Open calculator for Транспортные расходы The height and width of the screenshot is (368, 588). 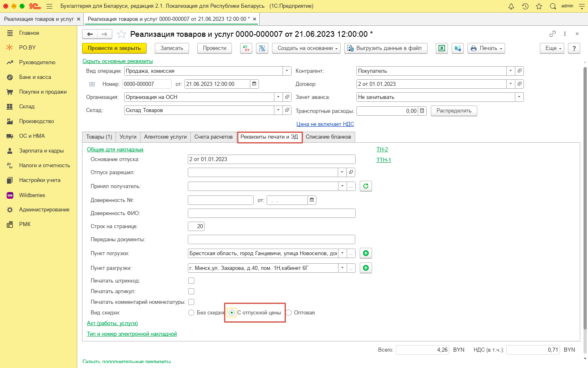422,111
